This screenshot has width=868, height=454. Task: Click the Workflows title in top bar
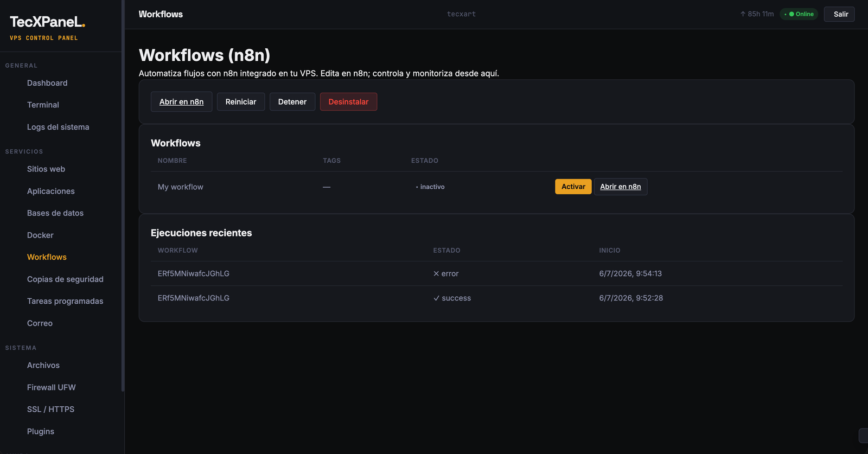[161, 14]
